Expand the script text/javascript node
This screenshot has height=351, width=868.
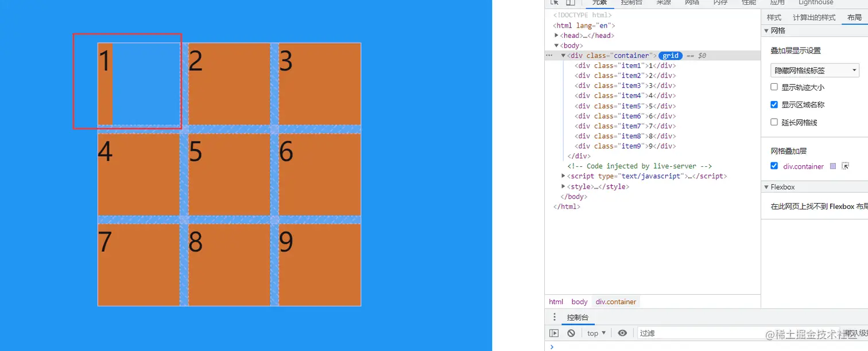click(x=564, y=176)
